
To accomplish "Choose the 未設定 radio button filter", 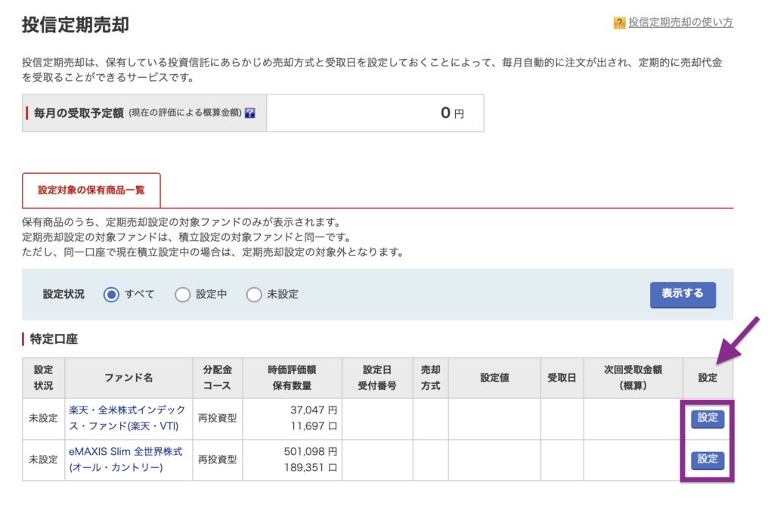I will (254, 295).
